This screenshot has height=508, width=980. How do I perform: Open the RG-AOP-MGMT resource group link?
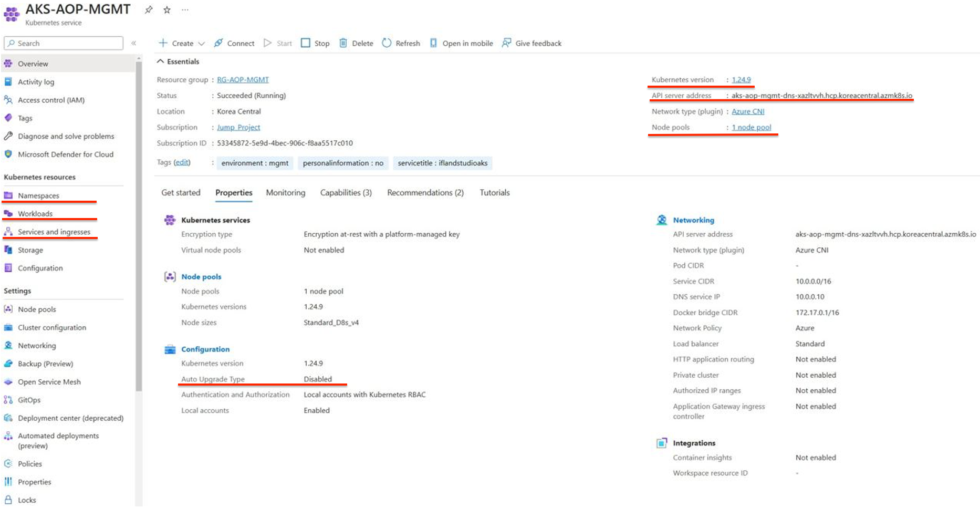click(243, 80)
